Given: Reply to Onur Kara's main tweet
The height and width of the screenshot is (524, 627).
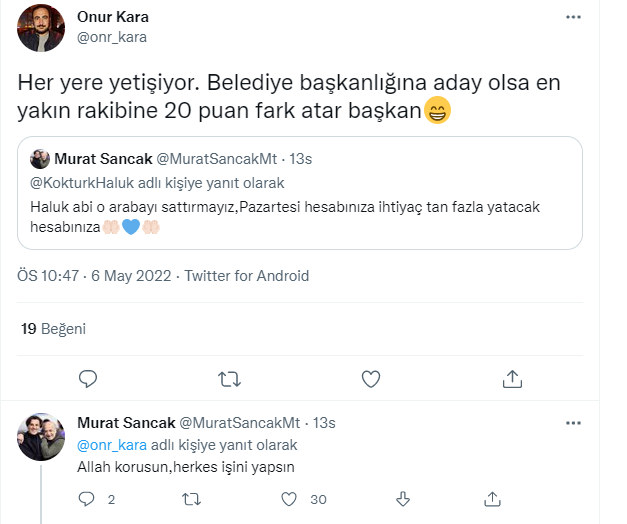Looking at the screenshot, I should [x=88, y=378].
